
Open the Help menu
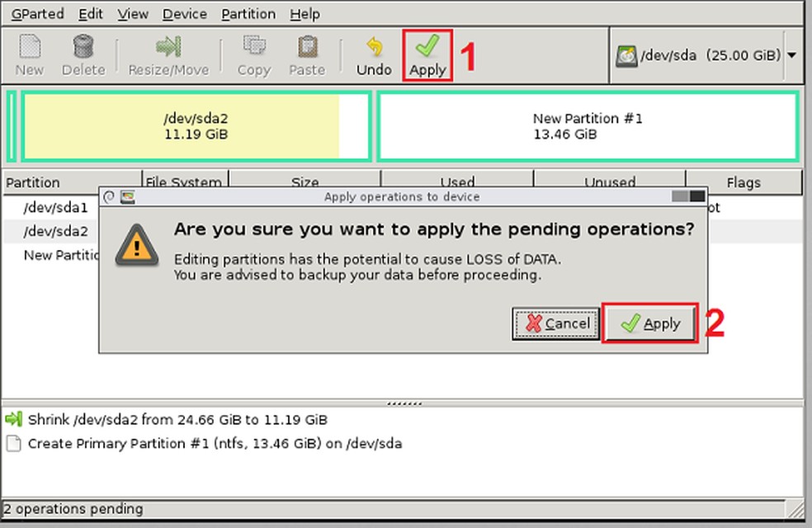304,13
